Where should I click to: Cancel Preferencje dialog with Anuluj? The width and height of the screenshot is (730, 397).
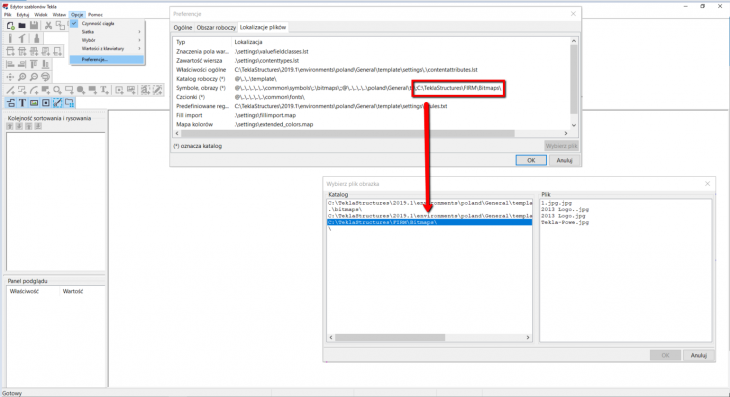click(x=564, y=160)
